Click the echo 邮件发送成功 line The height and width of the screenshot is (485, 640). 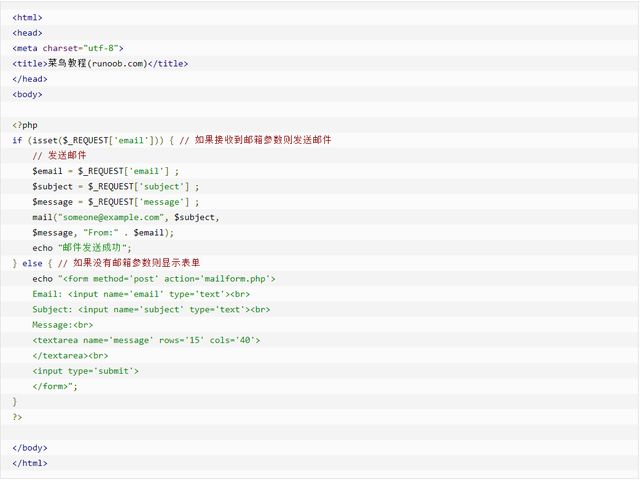click(82, 248)
